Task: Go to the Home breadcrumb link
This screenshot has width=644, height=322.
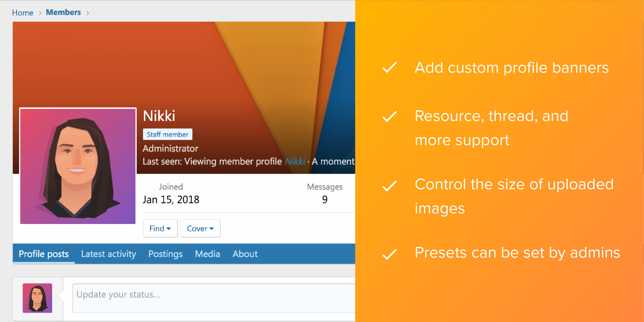Action: pos(22,13)
